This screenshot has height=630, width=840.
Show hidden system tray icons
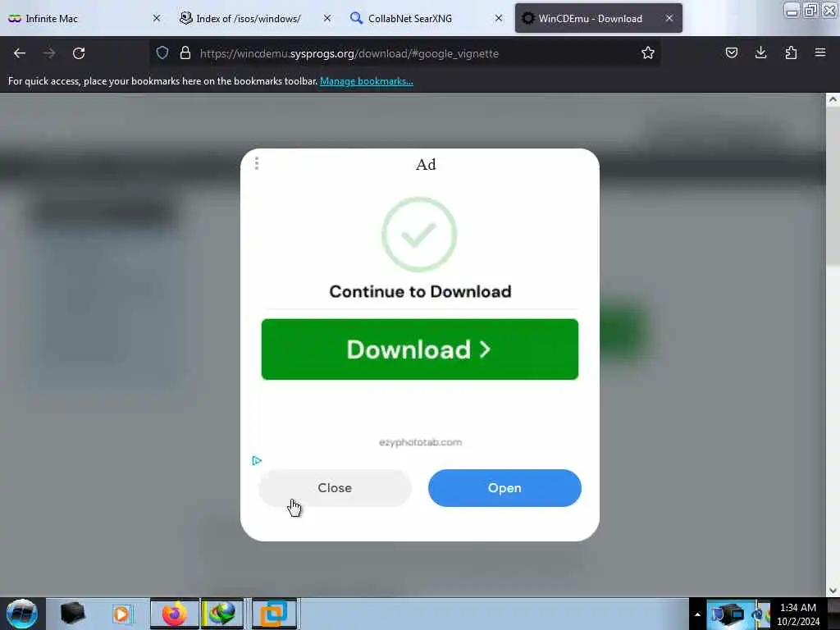coord(697,614)
